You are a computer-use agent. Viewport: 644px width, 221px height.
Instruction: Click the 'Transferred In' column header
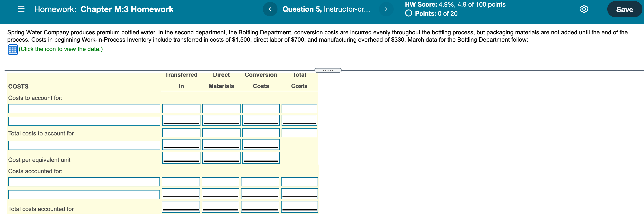(181, 80)
